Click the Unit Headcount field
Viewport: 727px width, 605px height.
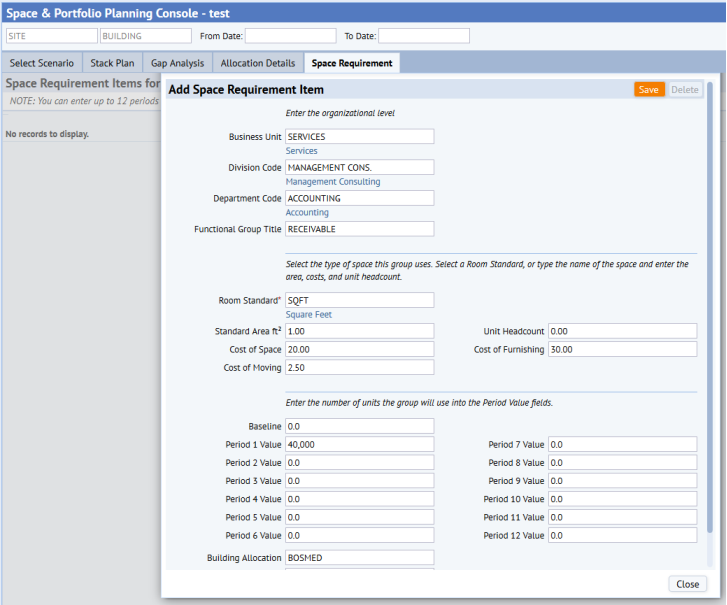[x=621, y=331]
